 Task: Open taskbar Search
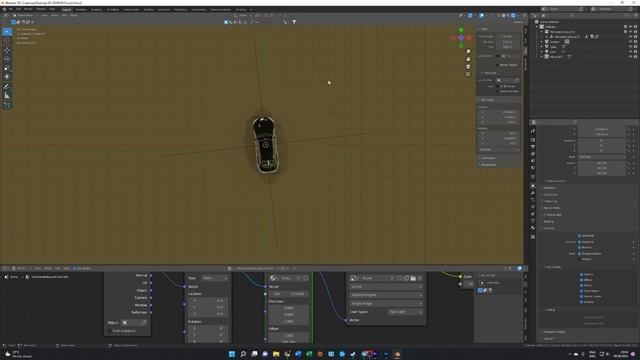[x=243, y=354]
